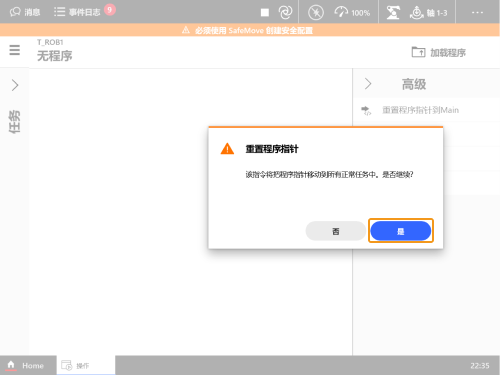Open the hamburger menu next to T_ROB1

[14, 50]
